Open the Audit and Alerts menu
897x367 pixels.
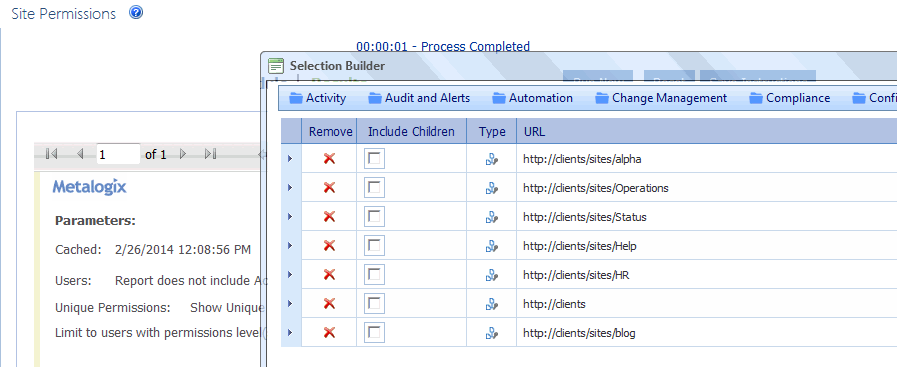click(x=419, y=98)
